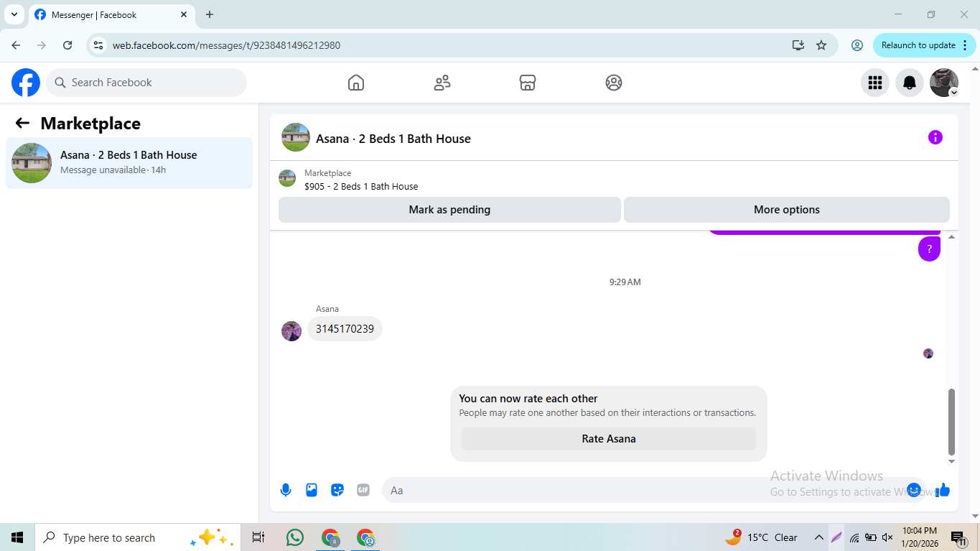The image size is (980, 551).
Task: Open the notifications bell
Action: click(910, 83)
